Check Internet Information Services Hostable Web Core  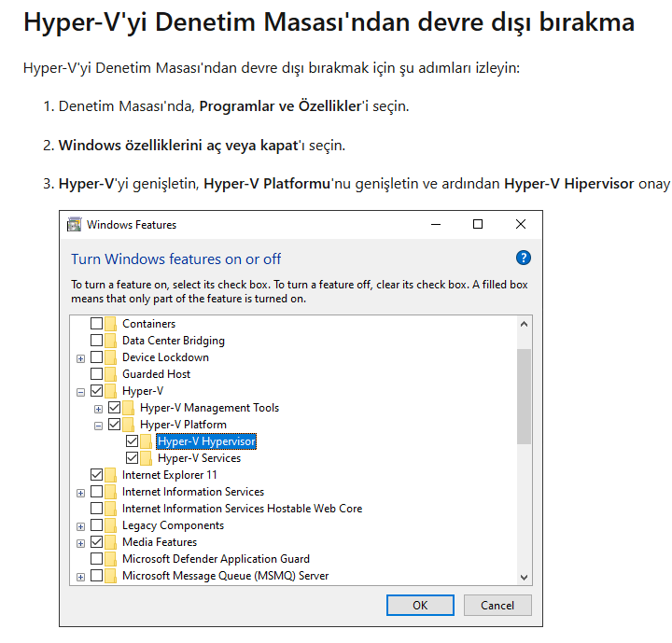pos(96,509)
